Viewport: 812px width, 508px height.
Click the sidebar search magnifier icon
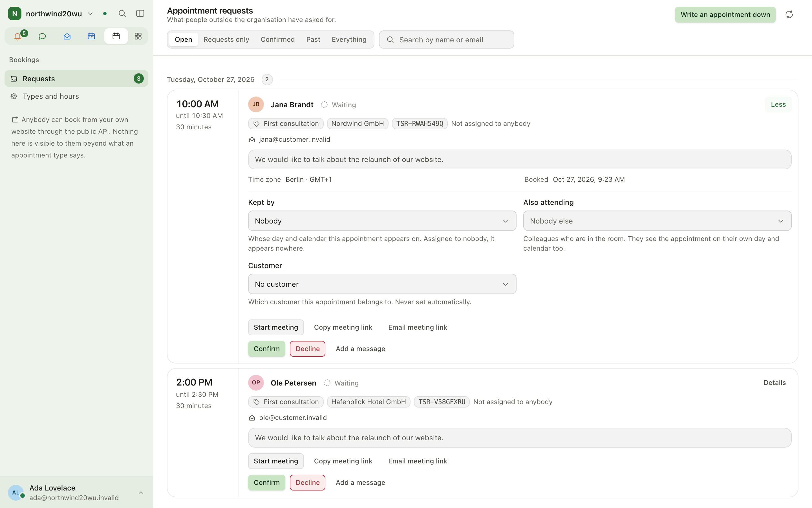pyautogui.click(x=122, y=14)
